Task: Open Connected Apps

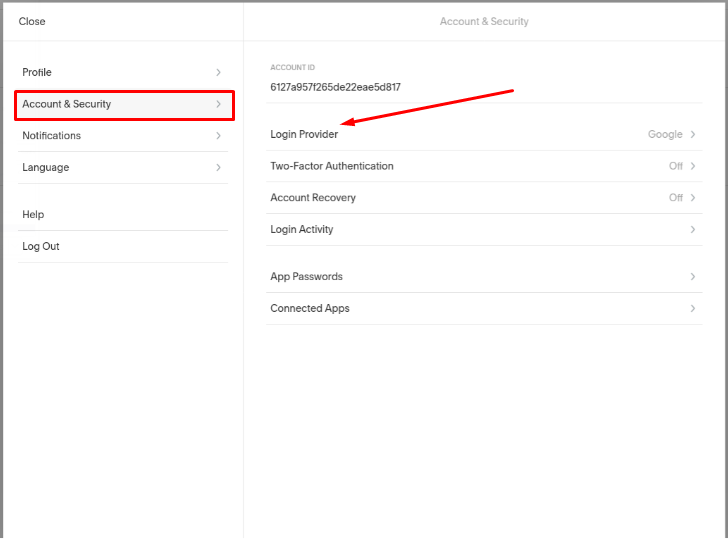Action: coord(484,308)
